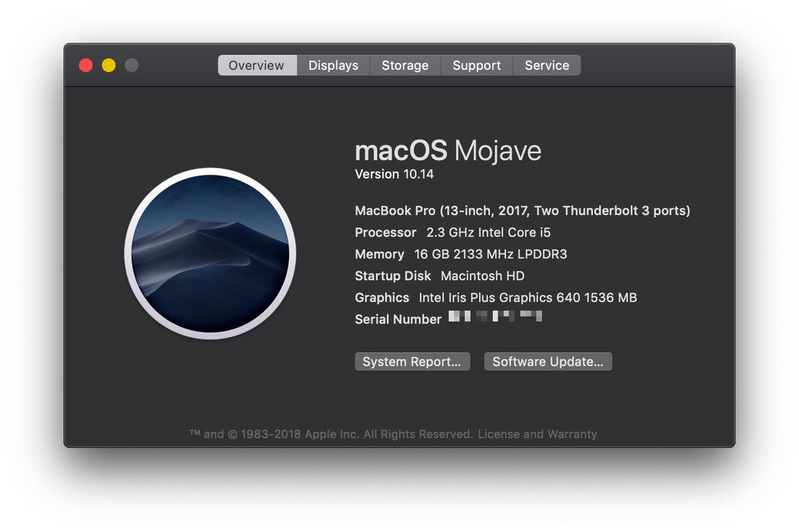Open System Report
Image resolution: width=799 pixels, height=532 pixels.
point(411,362)
